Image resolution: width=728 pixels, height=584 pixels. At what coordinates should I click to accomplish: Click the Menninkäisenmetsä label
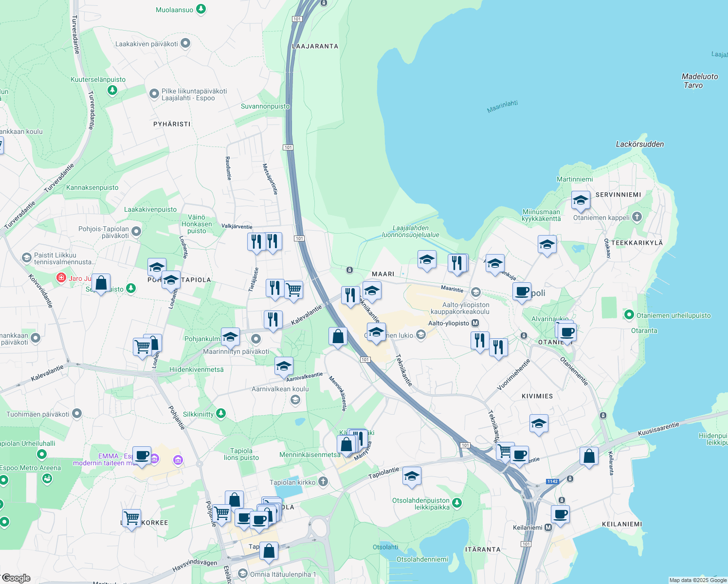[310, 455]
